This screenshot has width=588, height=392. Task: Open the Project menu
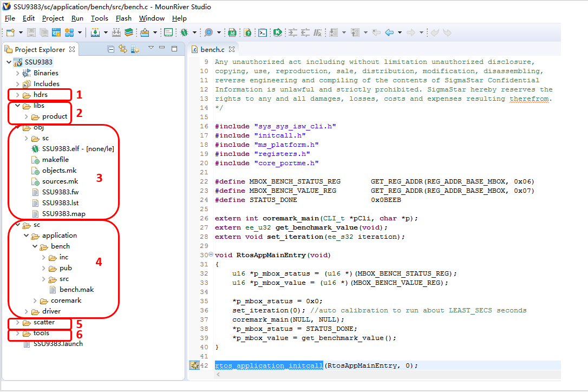[x=53, y=18]
